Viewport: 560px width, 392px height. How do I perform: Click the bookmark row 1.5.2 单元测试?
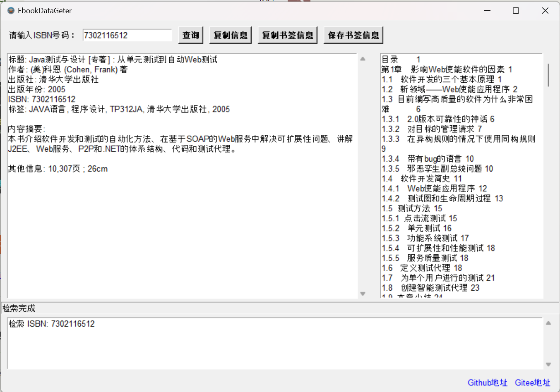tap(417, 228)
